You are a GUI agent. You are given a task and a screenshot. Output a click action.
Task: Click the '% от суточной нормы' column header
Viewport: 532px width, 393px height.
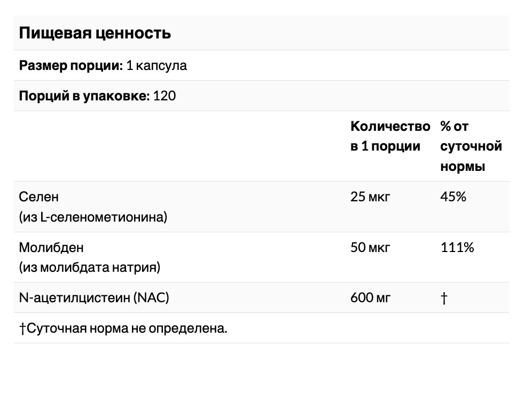[471, 146]
